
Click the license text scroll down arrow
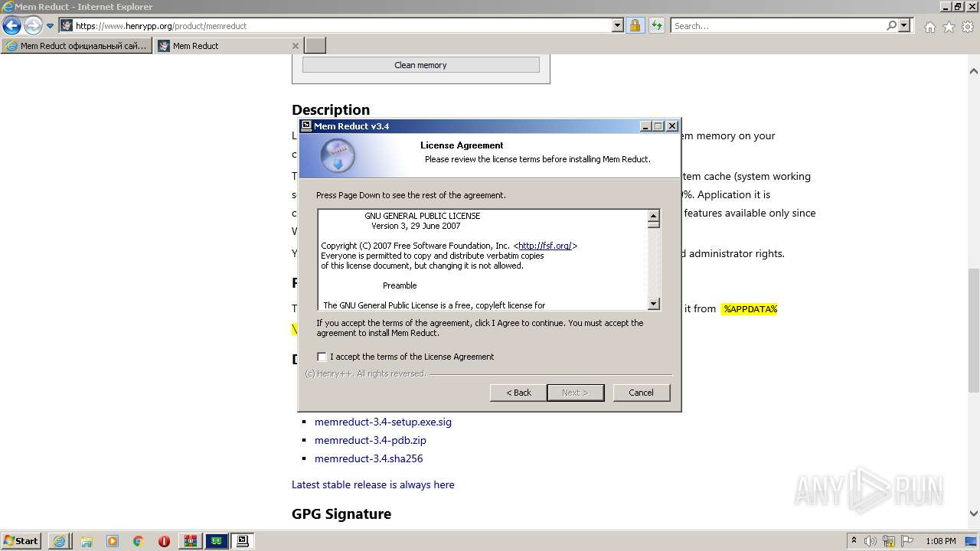point(653,304)
